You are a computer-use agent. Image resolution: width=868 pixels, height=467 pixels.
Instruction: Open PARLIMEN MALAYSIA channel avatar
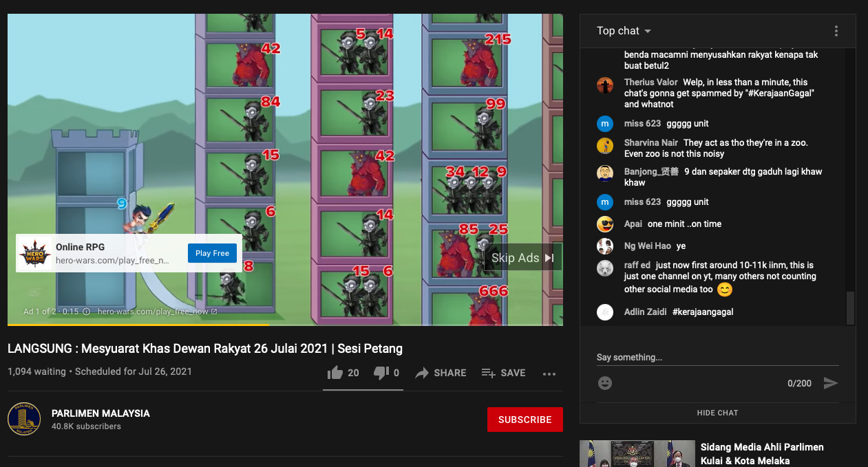24,419
